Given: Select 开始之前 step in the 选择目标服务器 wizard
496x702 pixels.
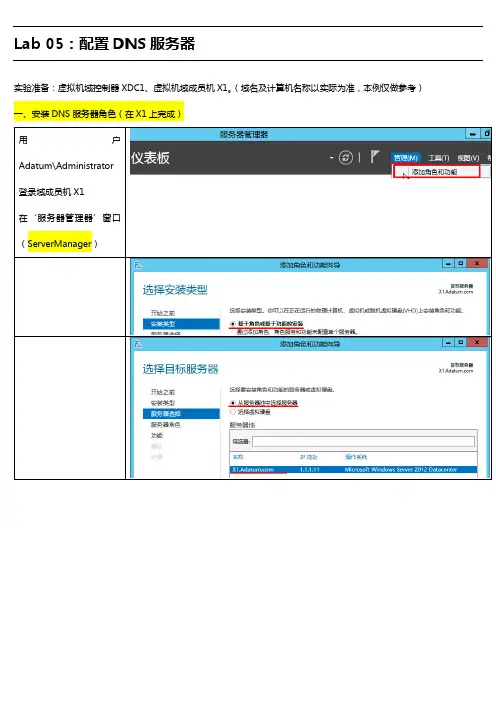Looking at the screenshot, I should pyautogui.click(x=163, y=392).
